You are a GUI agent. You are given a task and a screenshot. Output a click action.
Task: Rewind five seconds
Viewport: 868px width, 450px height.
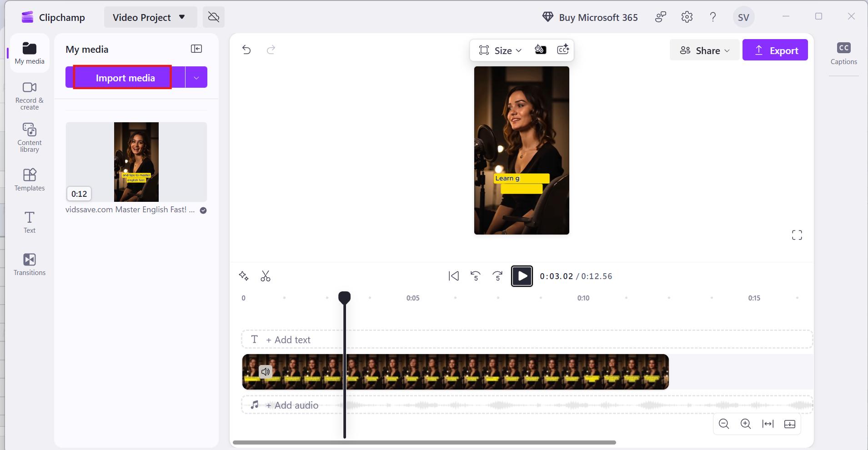pyautogui.click(x=476, y=276)
